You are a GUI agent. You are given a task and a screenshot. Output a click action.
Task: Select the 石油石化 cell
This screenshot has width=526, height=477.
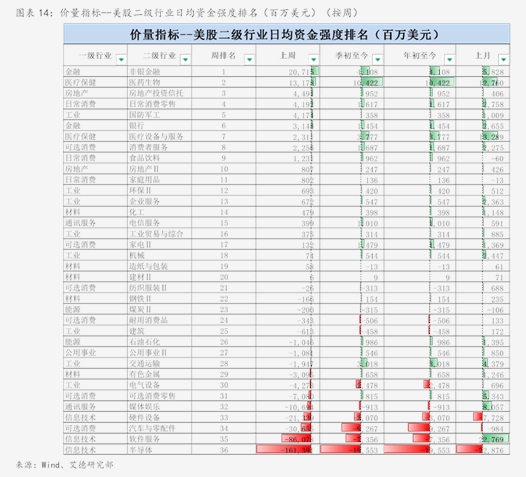tap(160, 342)
